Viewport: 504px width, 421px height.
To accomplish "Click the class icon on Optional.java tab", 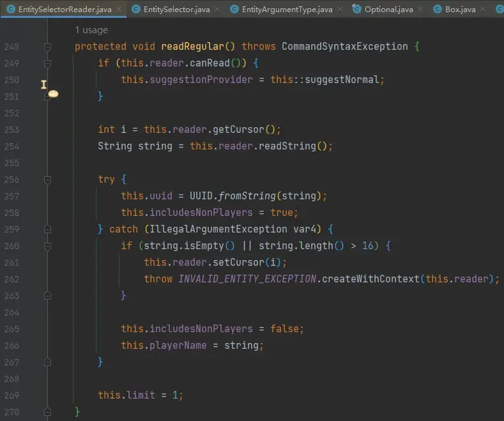I will pos(356,9).
